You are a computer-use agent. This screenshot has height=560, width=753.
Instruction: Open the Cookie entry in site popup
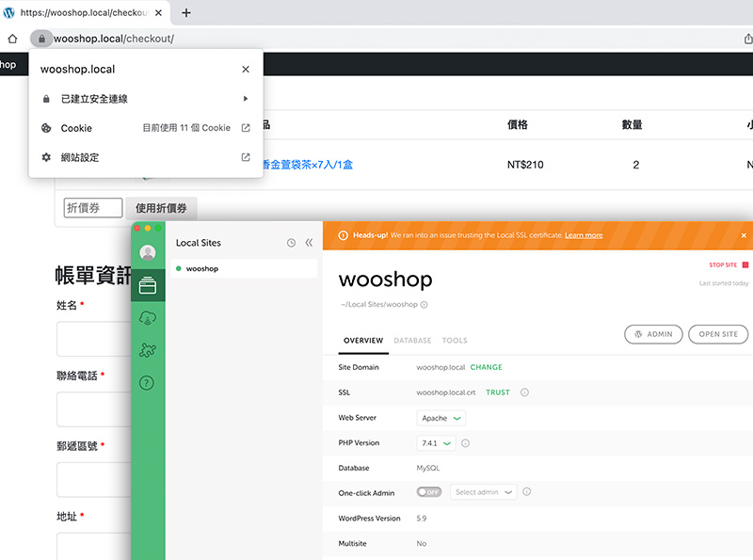146,128
